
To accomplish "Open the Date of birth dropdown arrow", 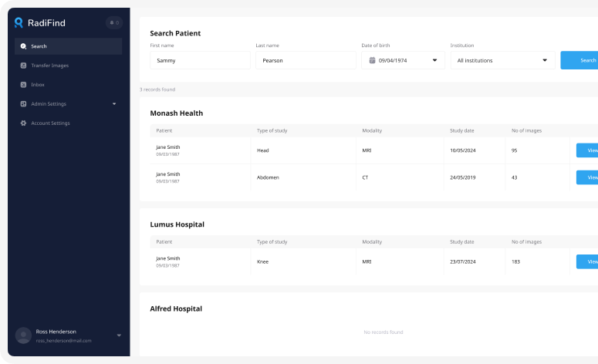I will 434,60.
